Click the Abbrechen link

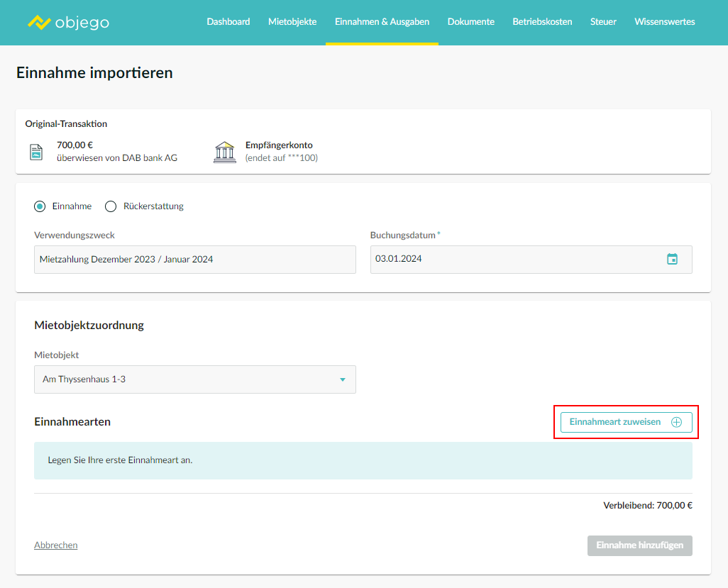point(56,545)
